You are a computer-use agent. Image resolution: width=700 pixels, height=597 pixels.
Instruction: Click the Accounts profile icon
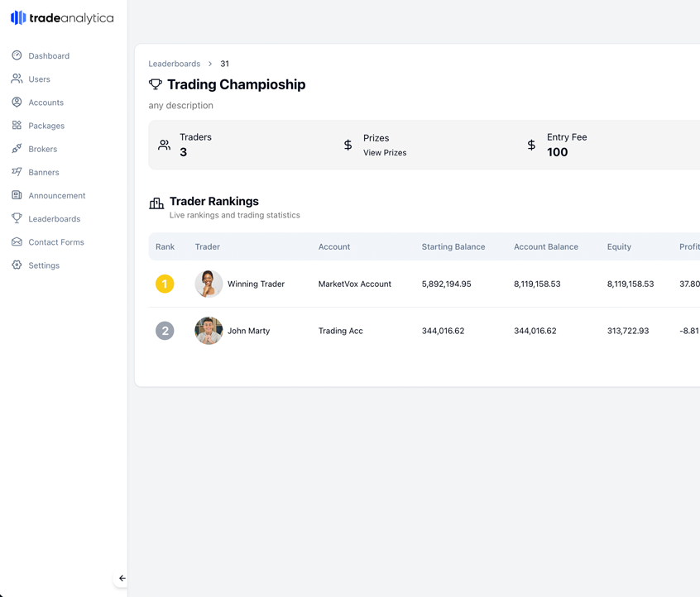point(17,103)
